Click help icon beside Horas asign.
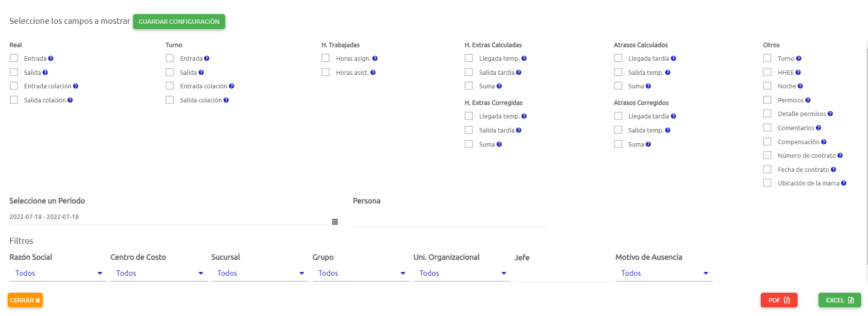Image resolution: width=868 pixels, height=316 pixels. coord(375,59)
